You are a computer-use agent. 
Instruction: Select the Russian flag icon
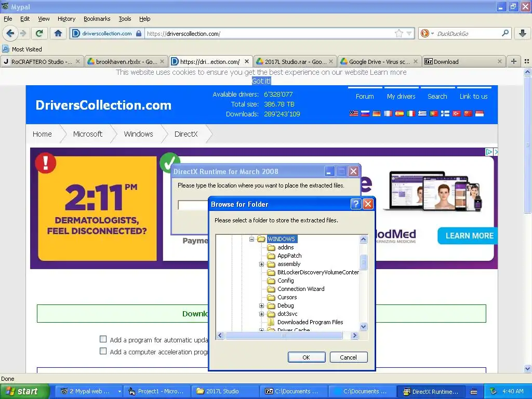pos(365,113)
